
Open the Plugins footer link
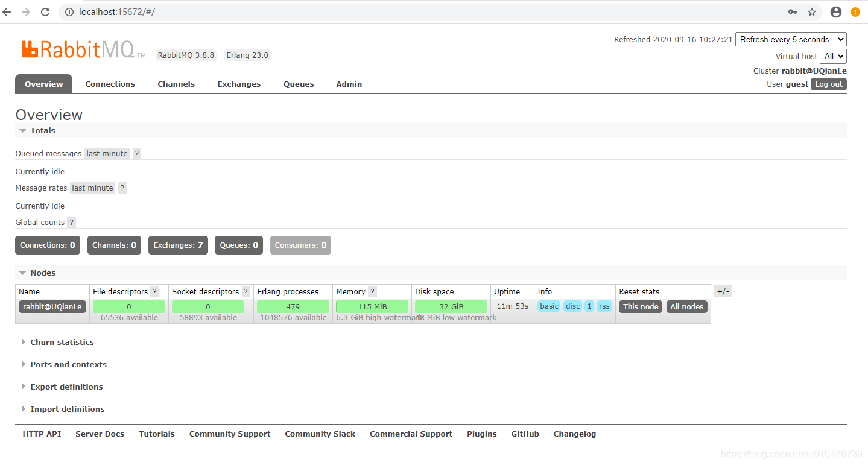click(482, 434)
